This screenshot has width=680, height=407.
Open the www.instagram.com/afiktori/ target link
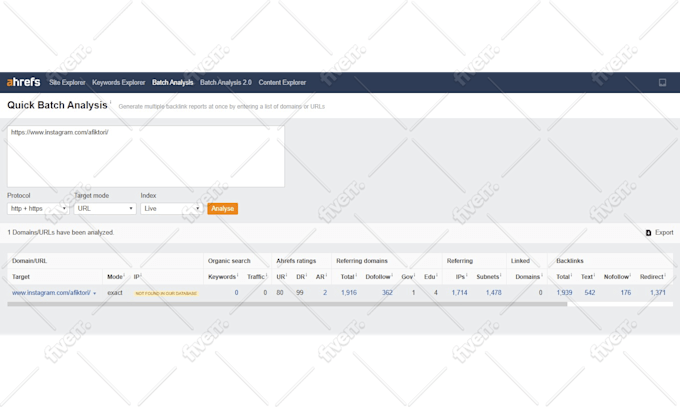[x=51, y=293]
